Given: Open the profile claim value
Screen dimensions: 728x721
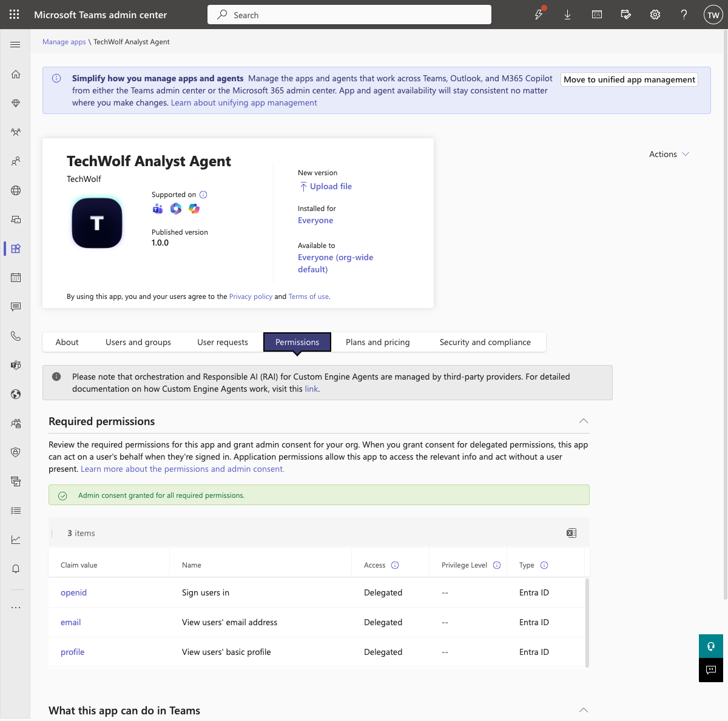Looking at the screenshot, I should (72, 652).
